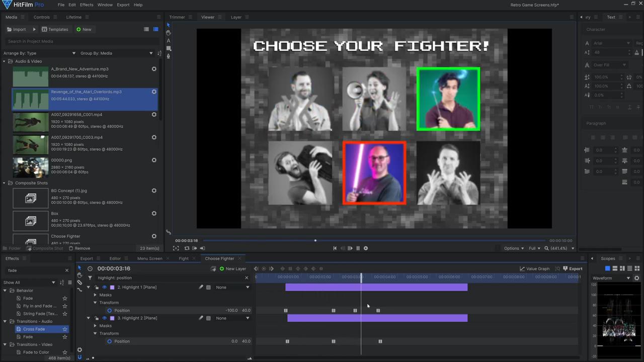Switch to the Menu Screen timeline tab
The width and height of the screenshot is (644, 362).
point(150,258)
